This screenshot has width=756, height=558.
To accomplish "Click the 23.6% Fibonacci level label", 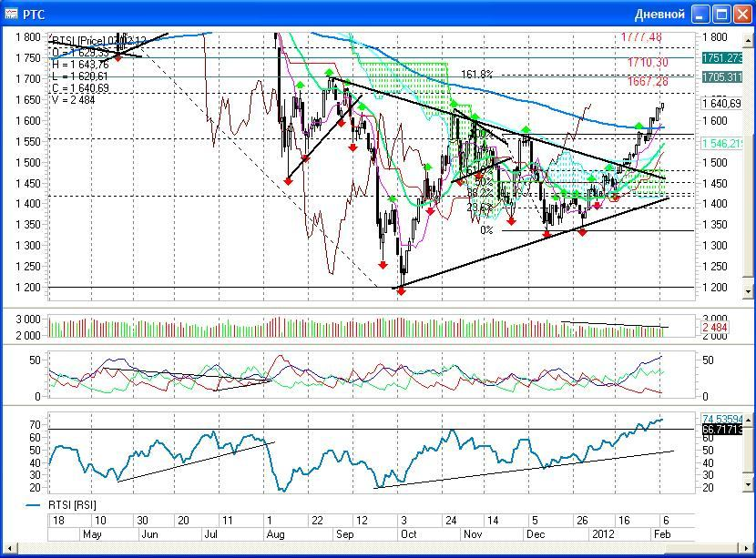I will (x=479, y=208).
